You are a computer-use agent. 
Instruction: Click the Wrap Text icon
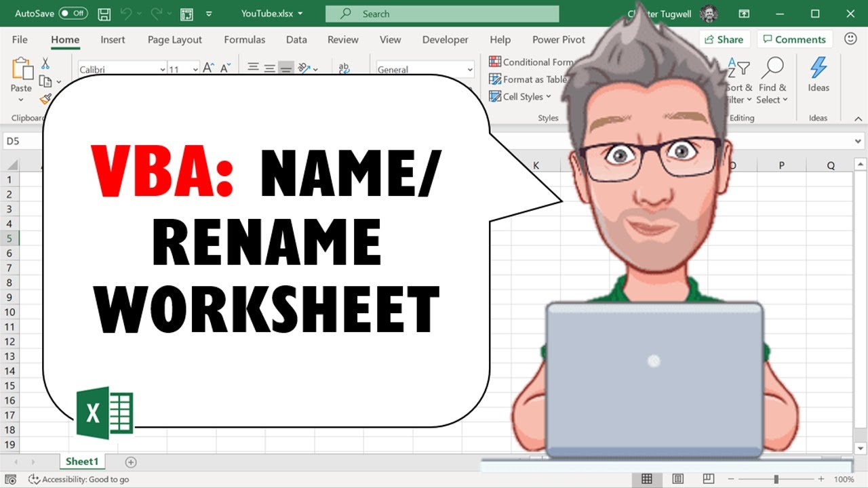tap(344, 68)
